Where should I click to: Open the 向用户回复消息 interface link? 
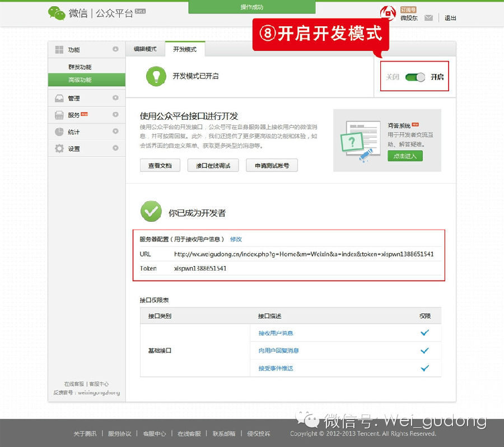tap(279, 351)
